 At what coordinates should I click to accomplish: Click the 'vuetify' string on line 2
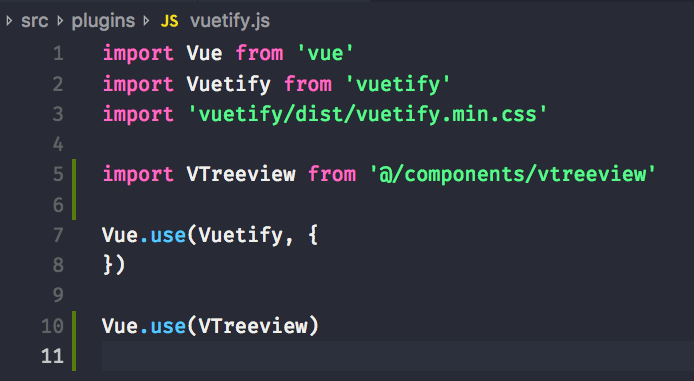point(398,84)
